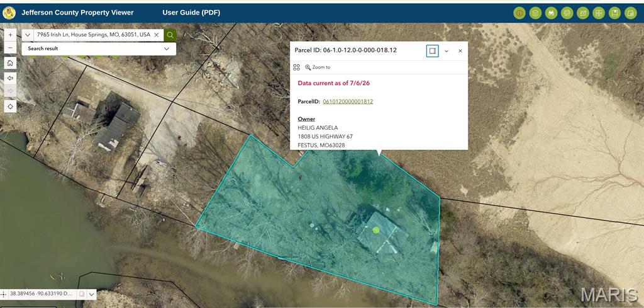Click the popup's feature list grid icon
This screenshot has width=644, height=308.
pyautogui.click(x=297, y=67)
